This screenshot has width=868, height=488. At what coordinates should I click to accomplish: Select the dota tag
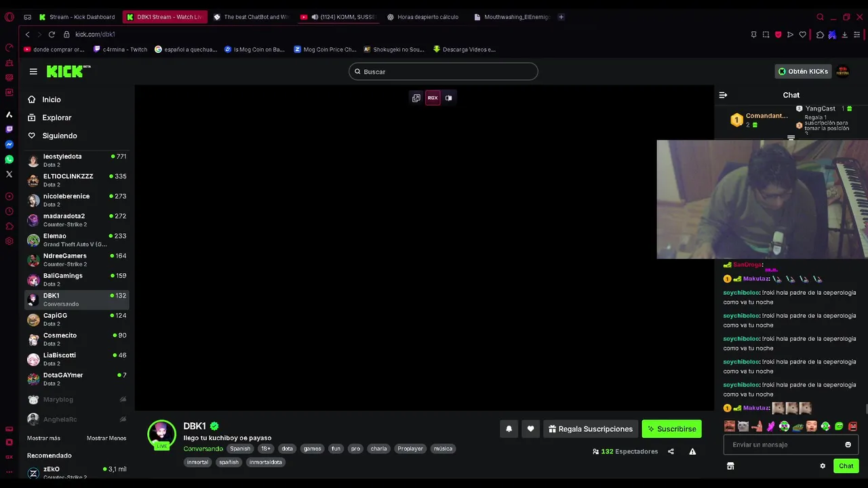click(x=288, y=449)
